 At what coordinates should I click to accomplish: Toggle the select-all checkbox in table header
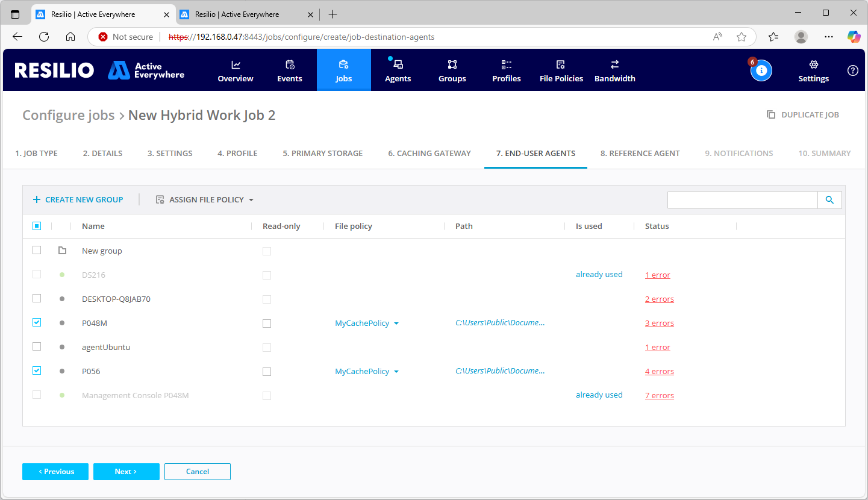tap(36, 225)
